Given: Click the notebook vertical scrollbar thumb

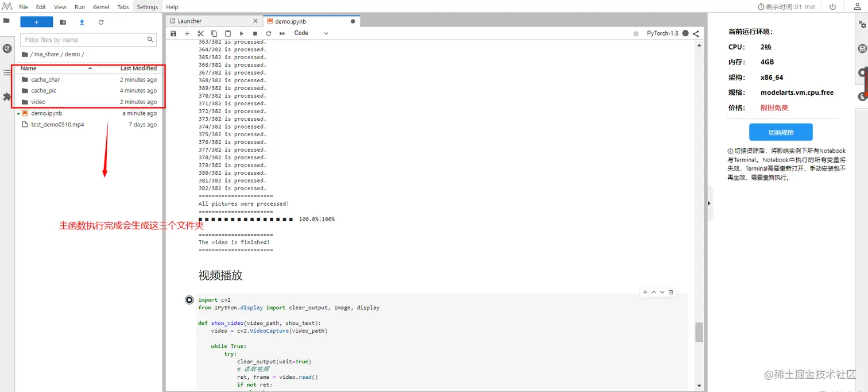Looking at the screenshot, I should click(x=699, y=332).
